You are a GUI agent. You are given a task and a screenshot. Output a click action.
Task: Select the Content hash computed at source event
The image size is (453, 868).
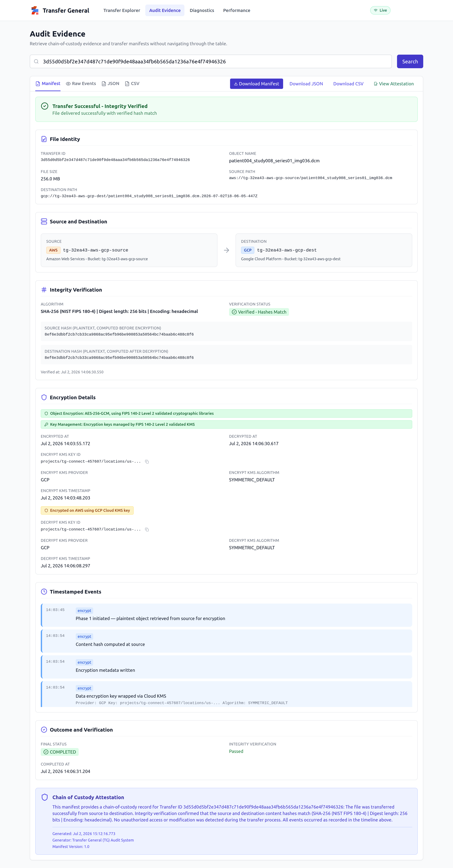tap(226, 641)
